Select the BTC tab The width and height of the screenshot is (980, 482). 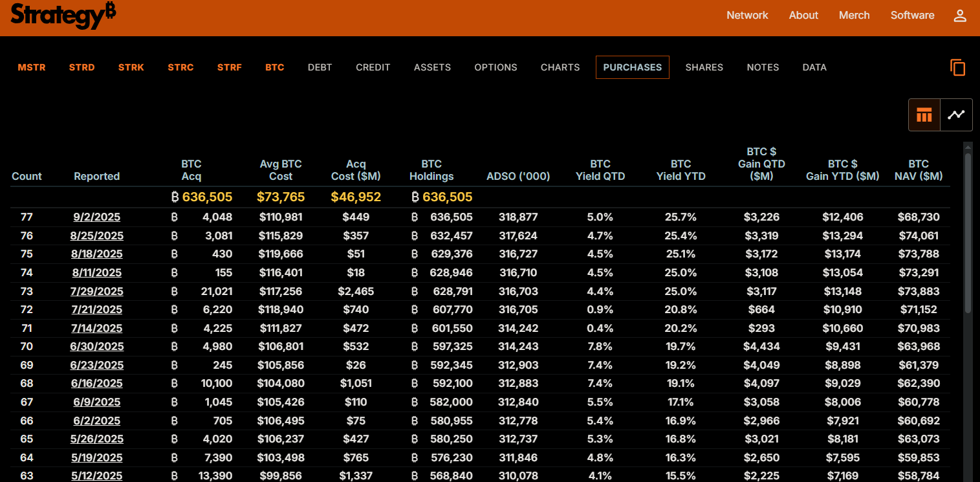pyautogui.click(x=274, y=67)
